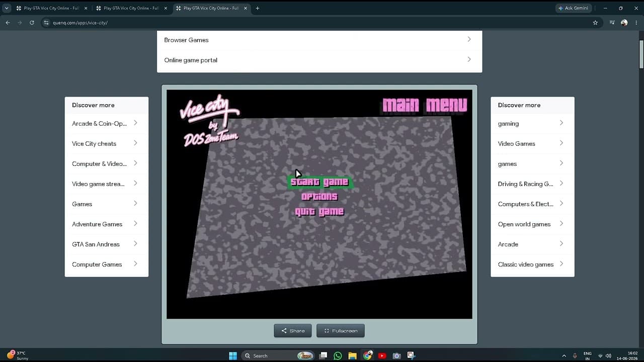This screenshot has height=362, width=644.
Task: View site information for quenq.com
Action: pos(46,23)
